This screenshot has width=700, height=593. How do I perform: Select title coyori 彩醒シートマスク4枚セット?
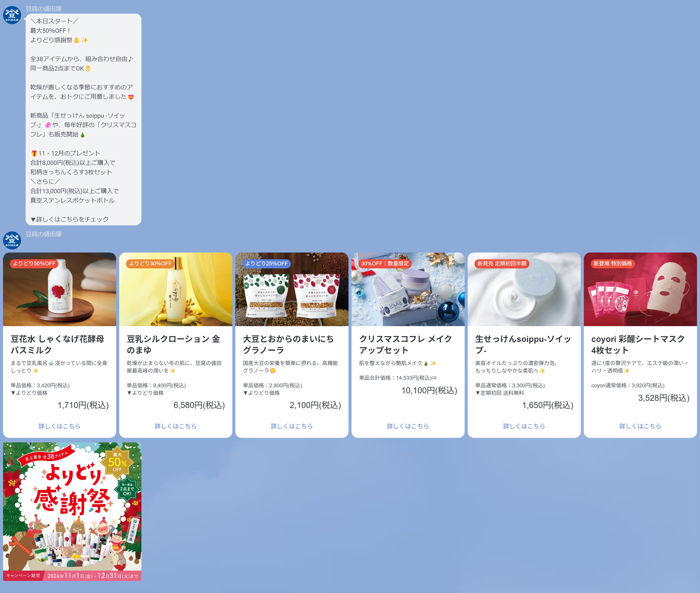pyautogui.click(x=638, y=345)
